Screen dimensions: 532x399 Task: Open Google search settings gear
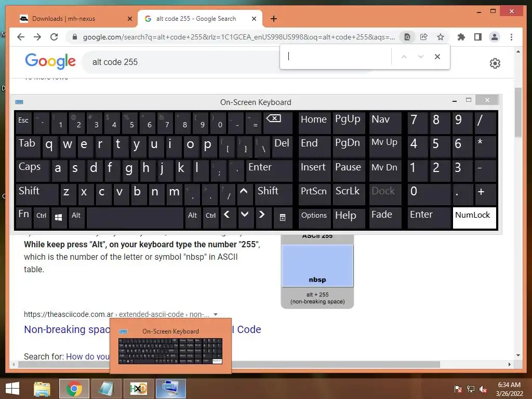point(495,63)
